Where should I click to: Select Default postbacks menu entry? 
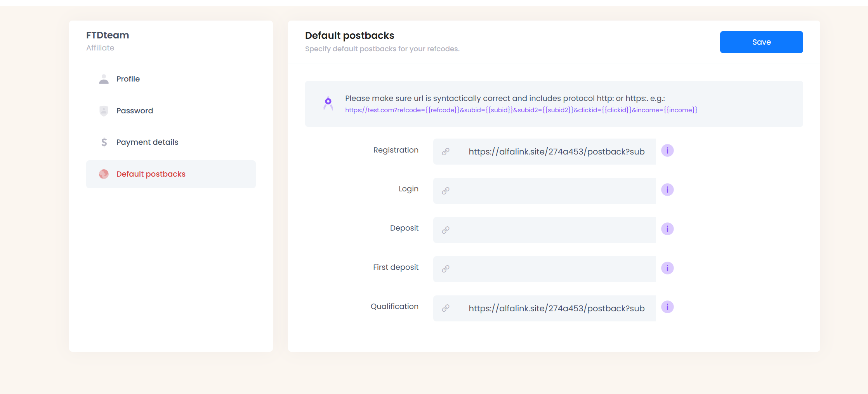(x=151, y=174)
